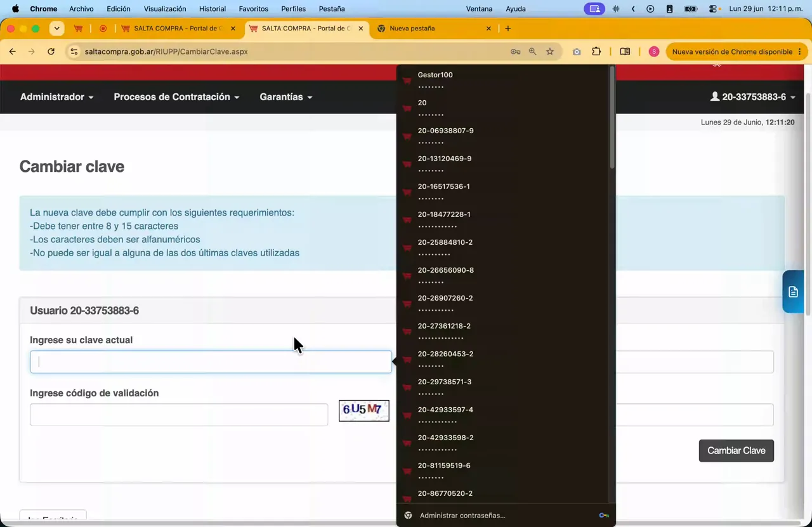Click the audio waveform icon in menu bar
Image resolution: width=812 pixels, height=527 pixels.
[616, 9]
